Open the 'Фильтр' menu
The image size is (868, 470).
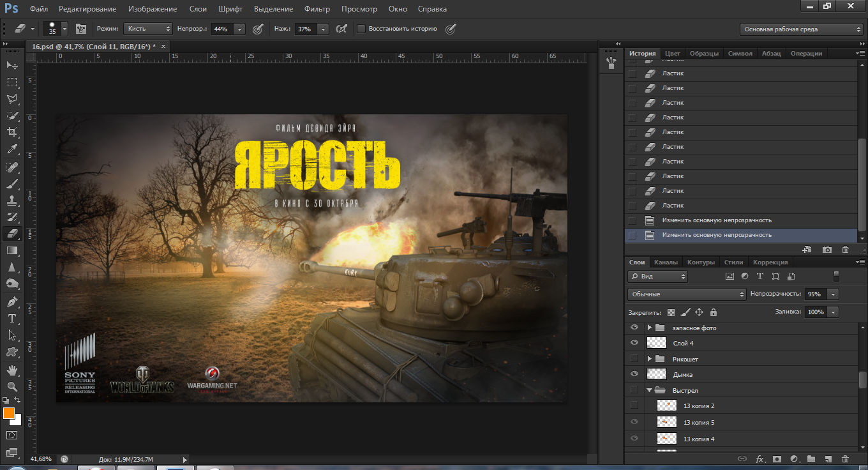(317, 9)
